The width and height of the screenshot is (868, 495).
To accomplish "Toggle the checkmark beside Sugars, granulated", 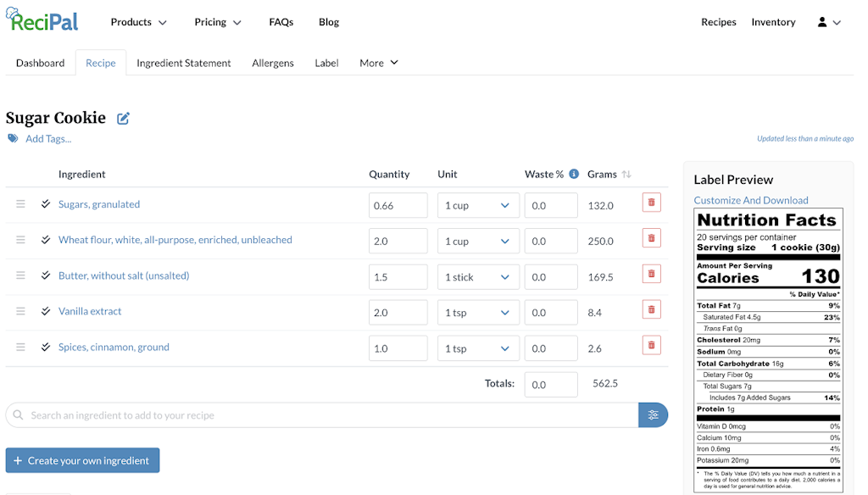I will click(46, 204).
